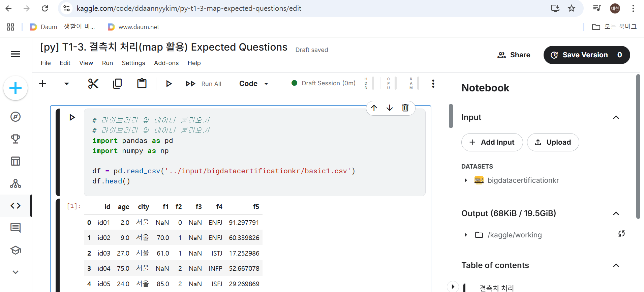Click inside the code cell editor
Image resolution: width=644 pixels, height=292 pixels.
point(254,152)
